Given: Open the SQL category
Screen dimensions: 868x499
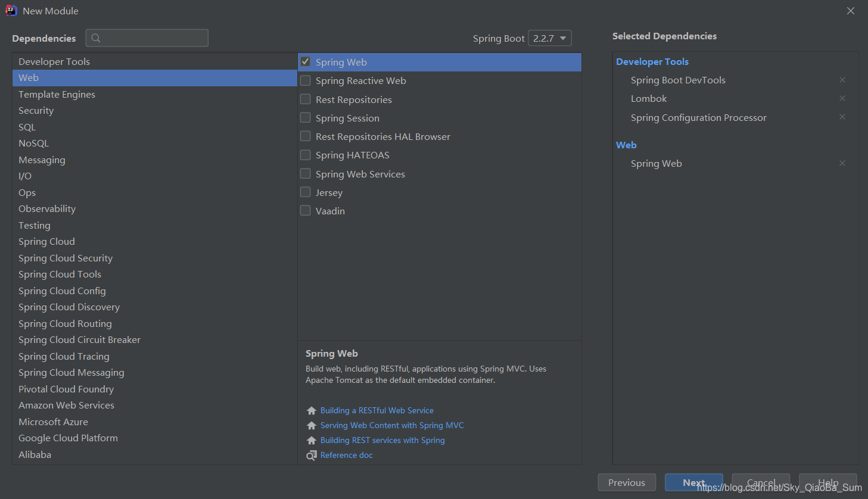Looking at the screenshot, I should (x=154, y=127).
